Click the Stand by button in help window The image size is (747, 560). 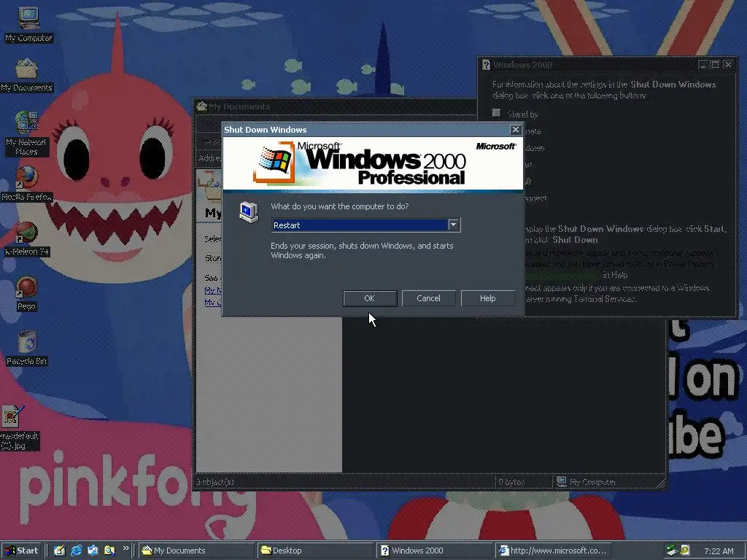[x=496, y=113]
